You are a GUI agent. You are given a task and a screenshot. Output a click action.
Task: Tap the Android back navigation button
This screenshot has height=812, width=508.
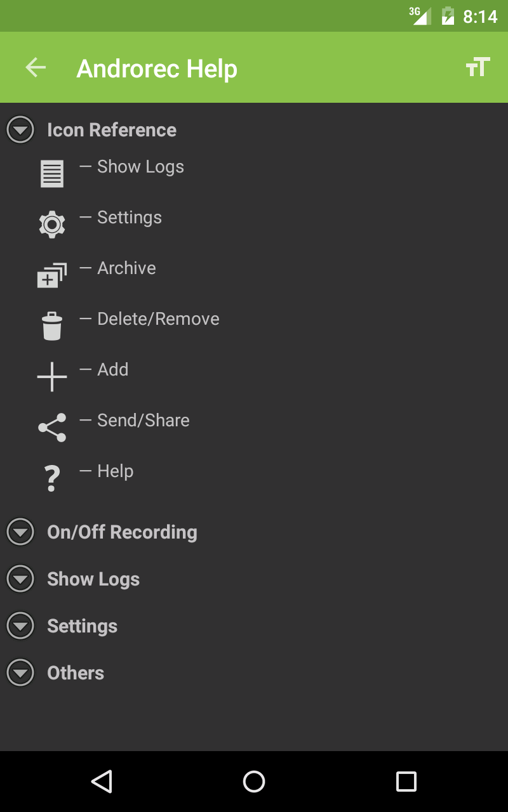[102, 782]
